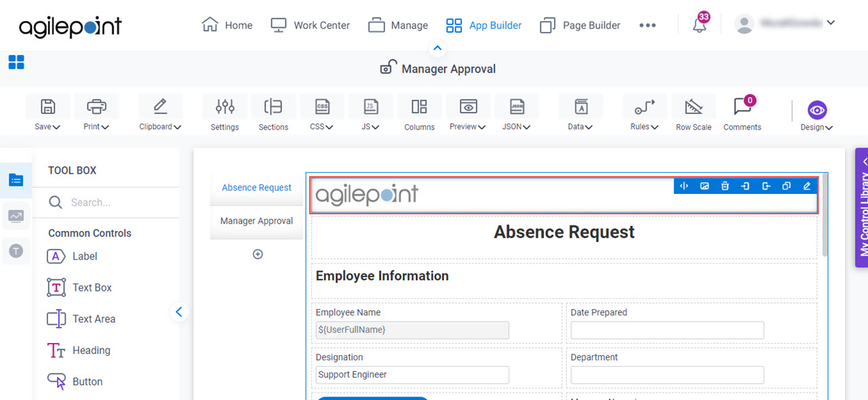Click the Clipboard pencil icon

coord(160,106)
